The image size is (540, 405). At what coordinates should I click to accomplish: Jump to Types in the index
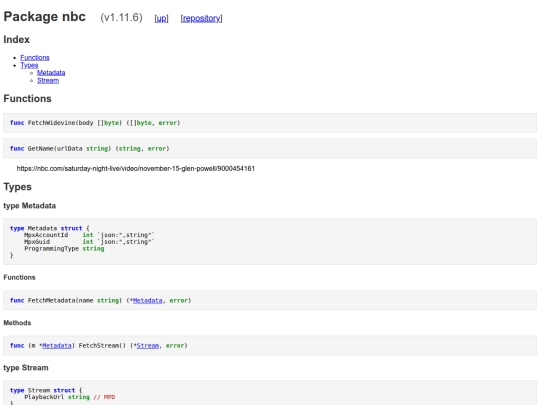[29, 65]
